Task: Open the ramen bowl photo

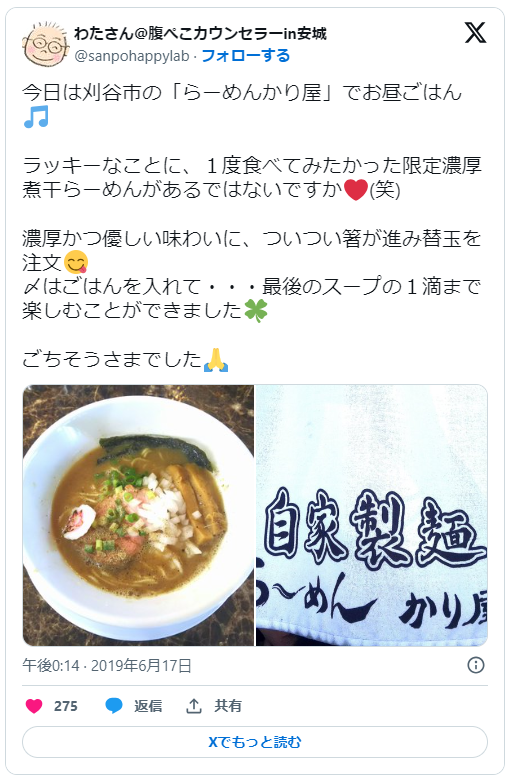Action: click(138, 515)
